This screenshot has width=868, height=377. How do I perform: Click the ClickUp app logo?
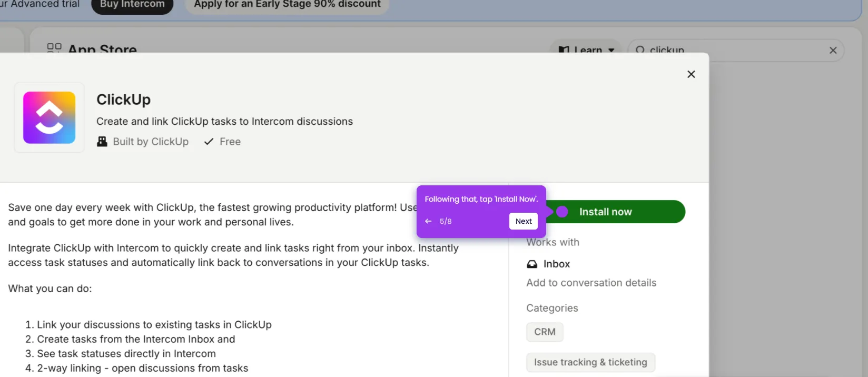point(50,117)
